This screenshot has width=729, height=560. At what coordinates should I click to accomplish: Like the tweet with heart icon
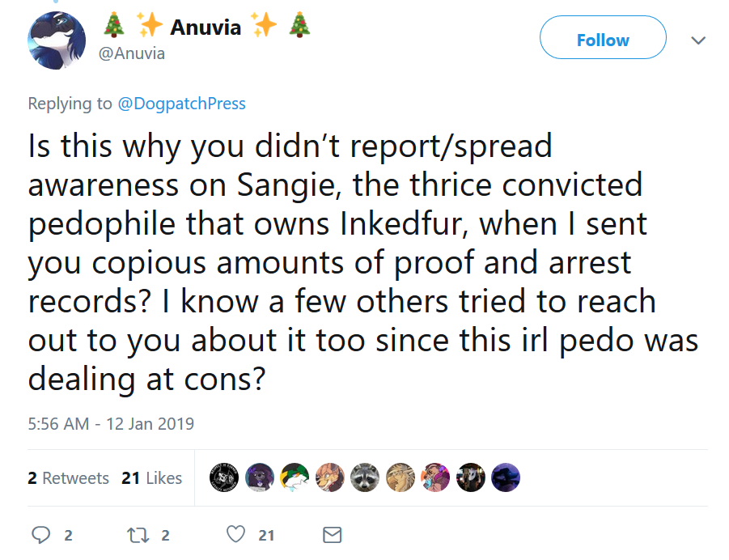point(235,534)
